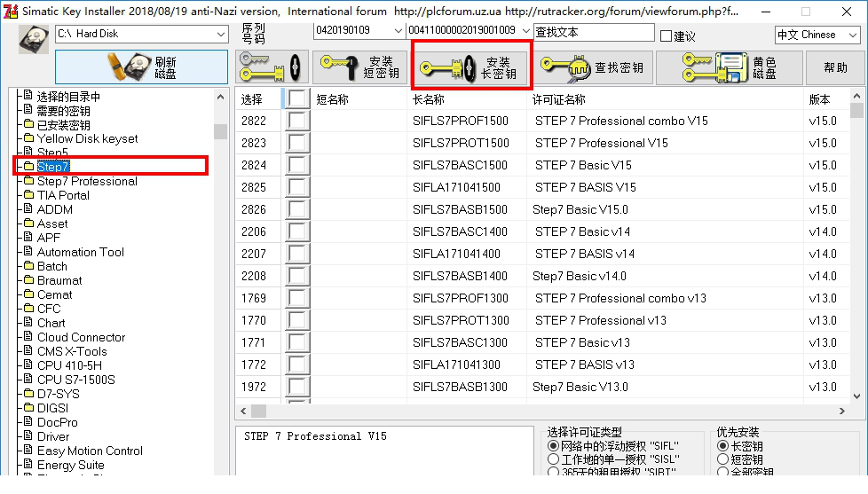Image resolution: width=868 pixels, height=494 pixels.
Task: Click the D7-SYS folder icon
Action: coord(28,393)
